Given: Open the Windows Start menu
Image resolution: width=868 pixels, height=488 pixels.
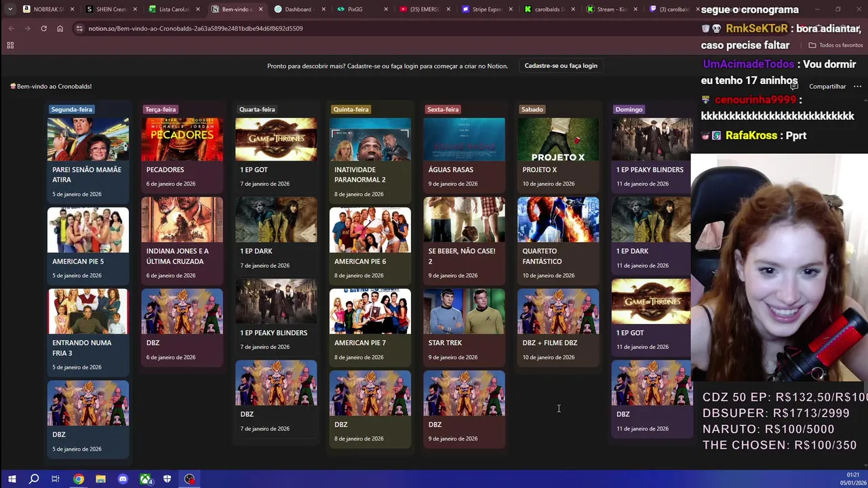Looking at the screenshot, I should tap(12, 479).
